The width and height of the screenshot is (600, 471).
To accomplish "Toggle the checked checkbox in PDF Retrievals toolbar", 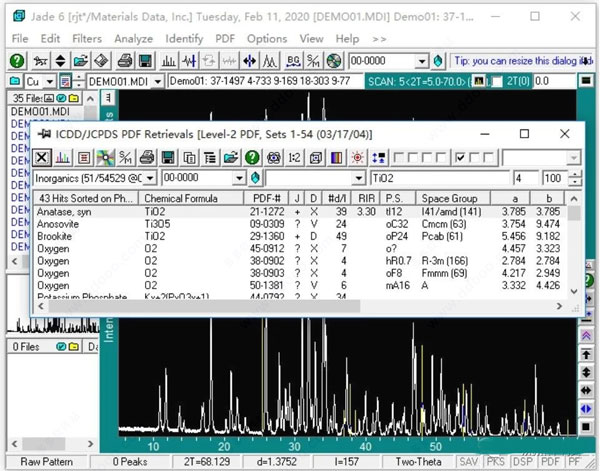I will coord(461,157).
